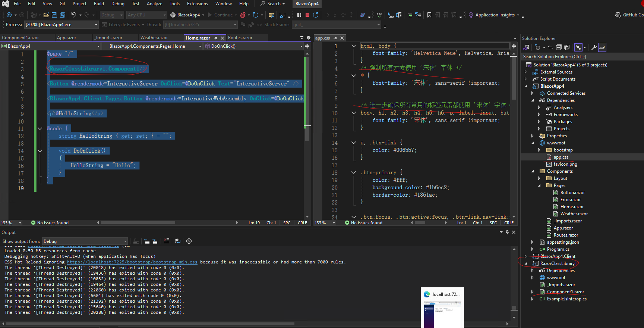Viewport: 644px width, 328px height.
Task: Close the Home.razor tab
Action: click(x=222, y=38)
